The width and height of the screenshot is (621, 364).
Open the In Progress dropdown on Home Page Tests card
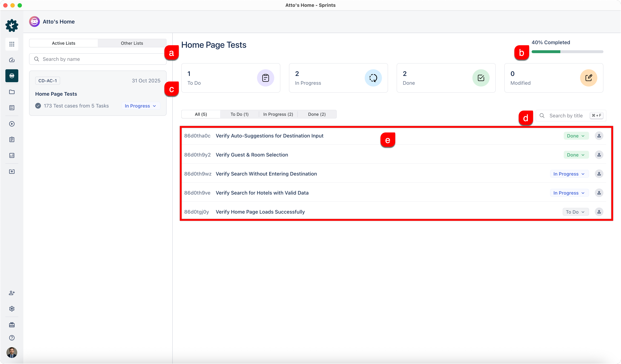click(x=140, y=106)
